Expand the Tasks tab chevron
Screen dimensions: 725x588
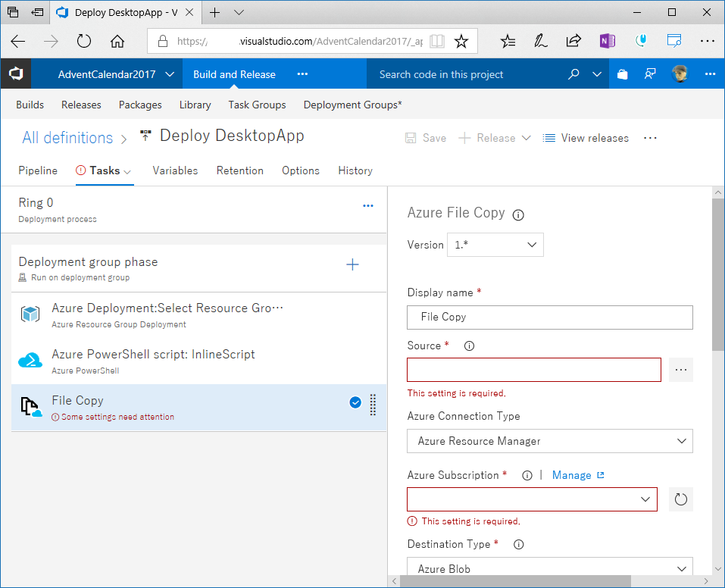127,172
